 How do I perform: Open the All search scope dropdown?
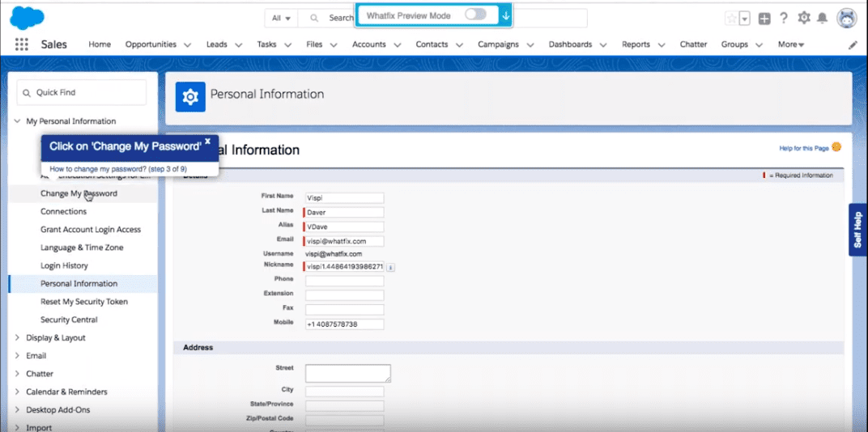point(281,19)
